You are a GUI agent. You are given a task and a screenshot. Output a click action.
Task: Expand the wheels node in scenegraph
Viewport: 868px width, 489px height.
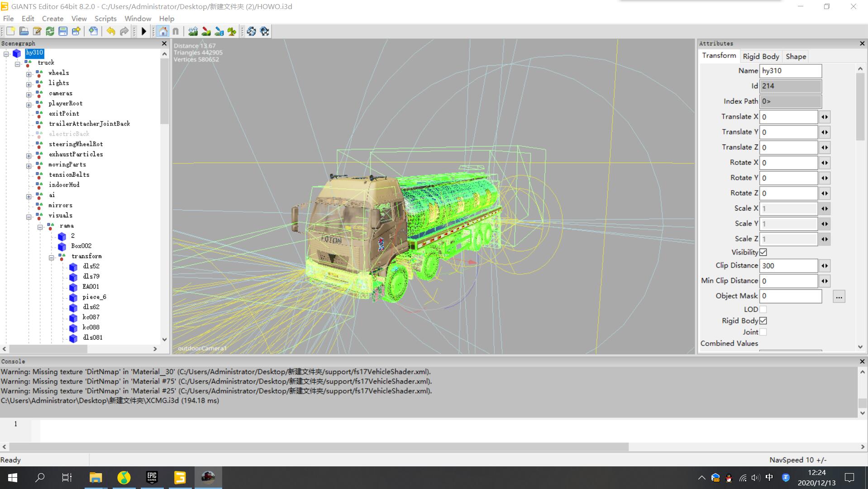click(x=29, y=73)
